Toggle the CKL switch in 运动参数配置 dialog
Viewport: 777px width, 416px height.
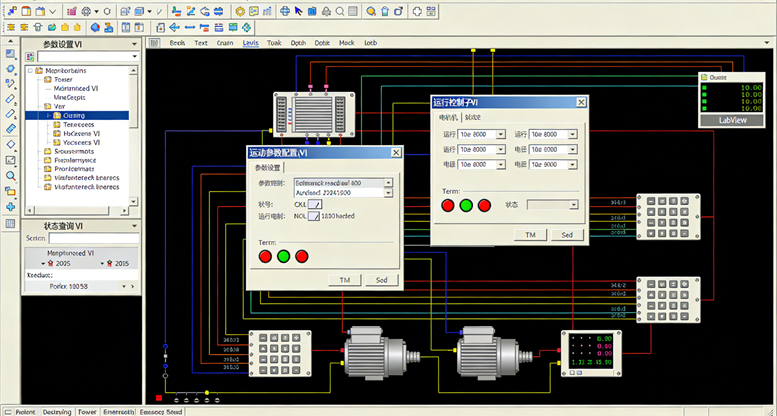point(315,203)
